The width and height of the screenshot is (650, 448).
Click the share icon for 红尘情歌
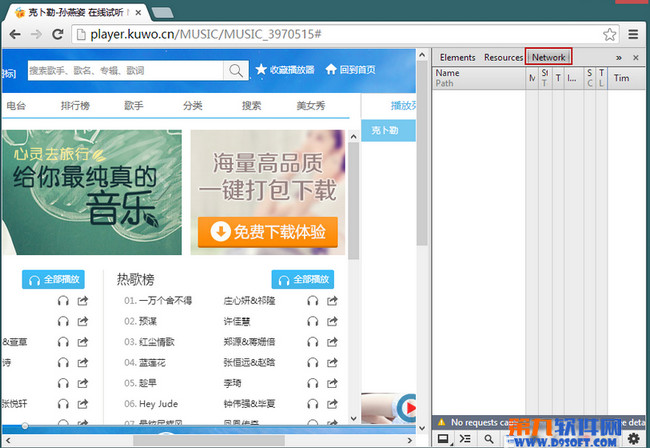pos(331,342)
